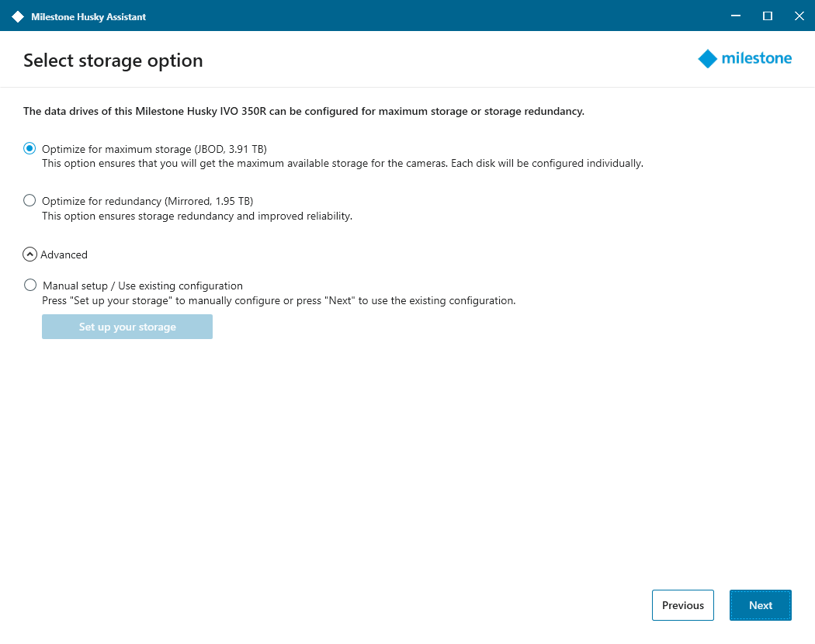Click the Milestone diamond icon in title bar
The image size is (815, 644).
pyautogui.click(x=18, y=16)
